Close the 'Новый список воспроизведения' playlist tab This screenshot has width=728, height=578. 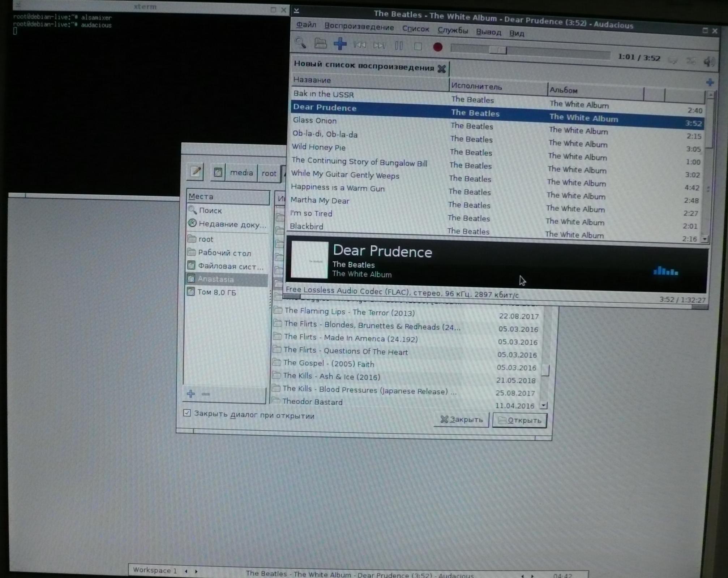(x=442, y=69)
